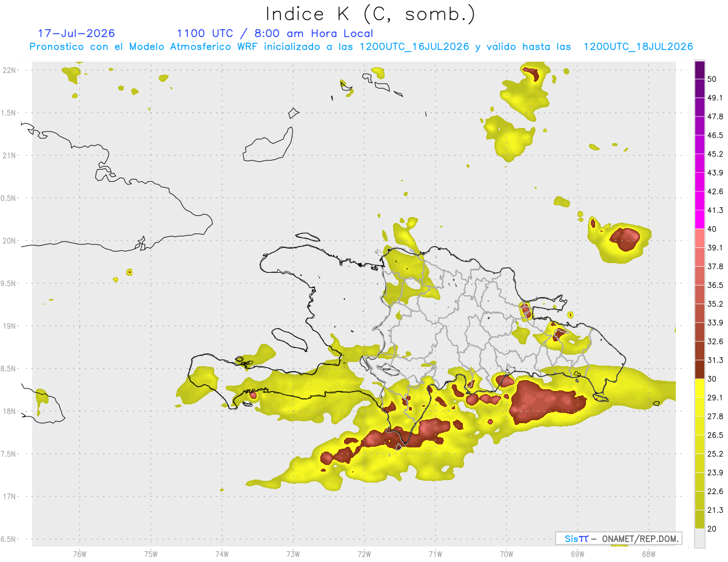
Task: Click the longitude label '68W'
Action: click(649, 554)
